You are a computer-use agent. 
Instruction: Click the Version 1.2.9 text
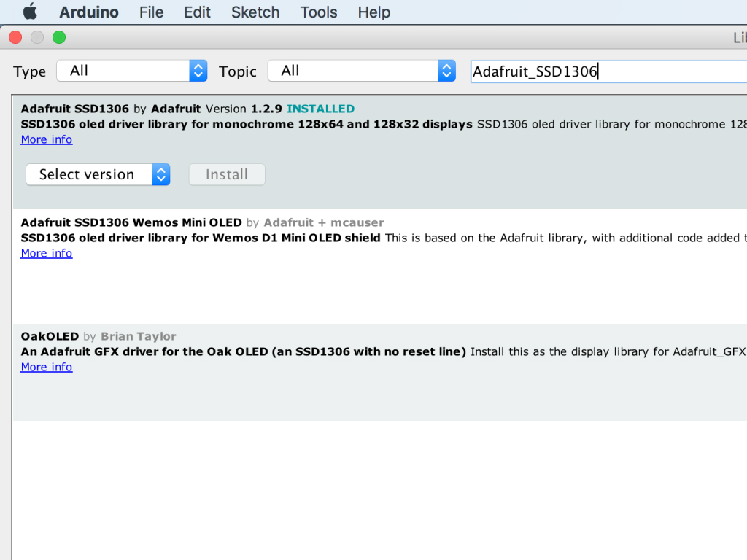[x=244, y=109]
